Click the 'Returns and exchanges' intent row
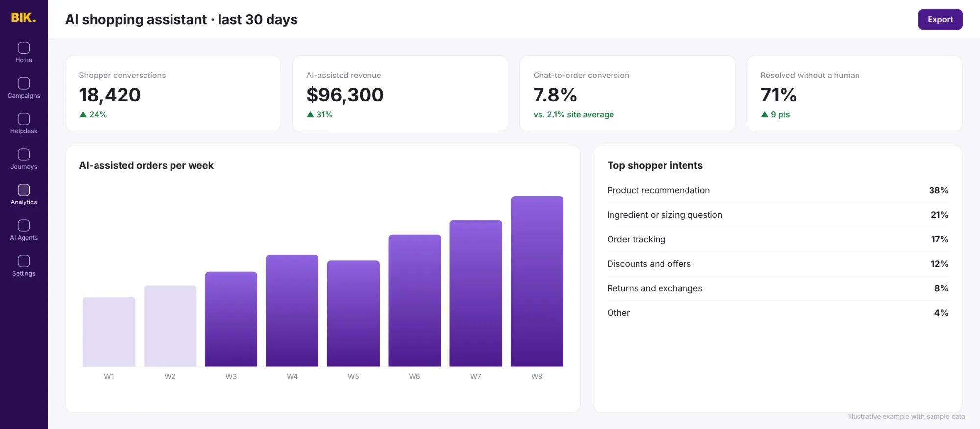 [778, 288]
